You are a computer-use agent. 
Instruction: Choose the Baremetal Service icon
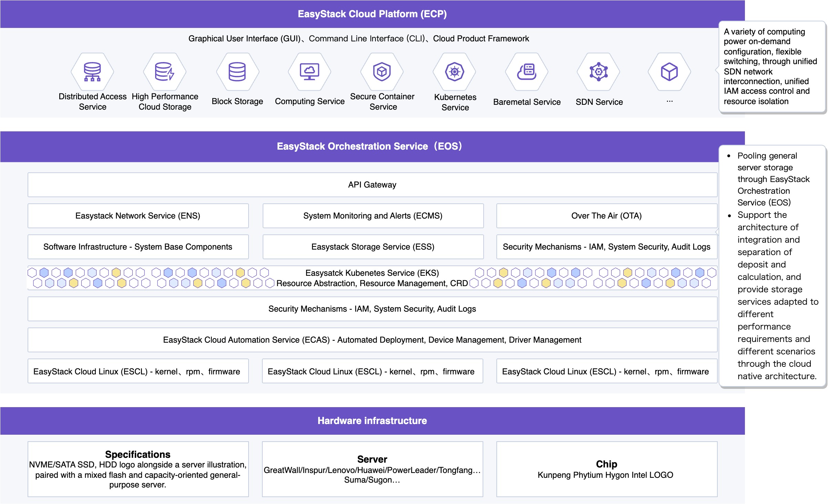coord(527,72)
